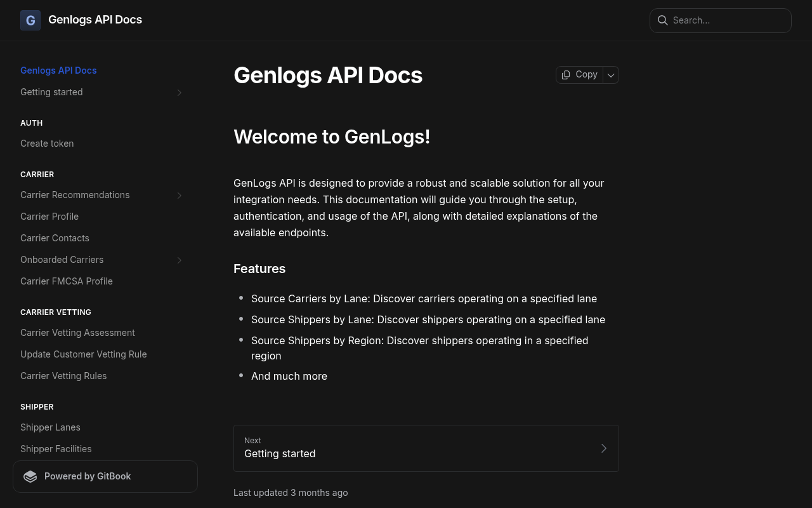The height and width of the screenshot is (508, 812).
Task: Click the And much more bullet
Action: [x=289, y=376]
